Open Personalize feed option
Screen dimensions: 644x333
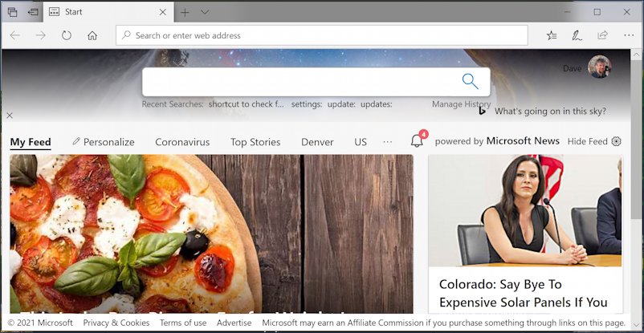pyautogui.click(x=104, y=142)
